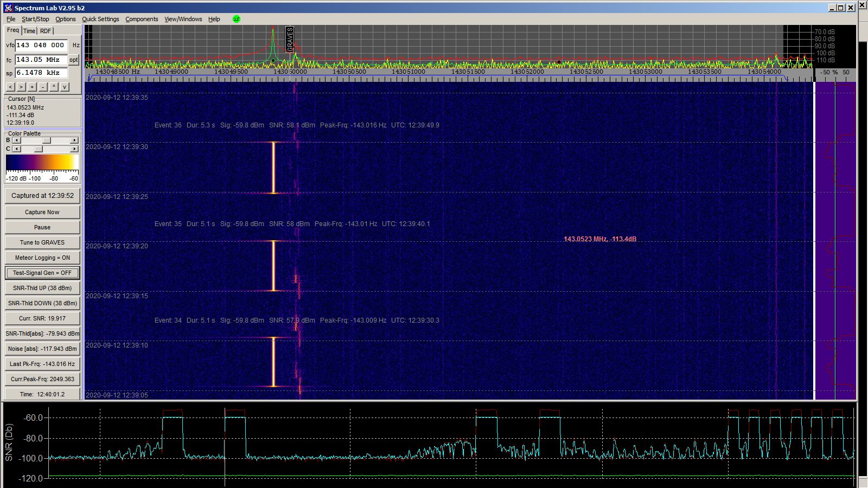Click the color palette gradient bar

pos(42,164)
